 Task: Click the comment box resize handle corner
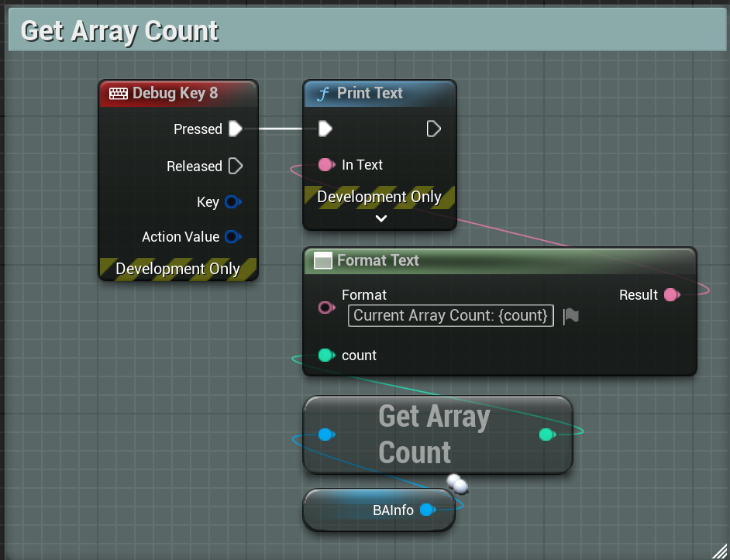(x=719, y=551)
